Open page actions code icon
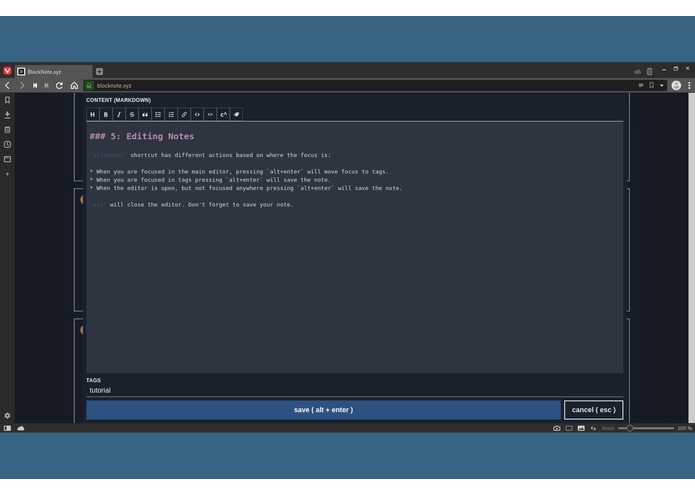The image size is (695, 494). pos(593,428)
